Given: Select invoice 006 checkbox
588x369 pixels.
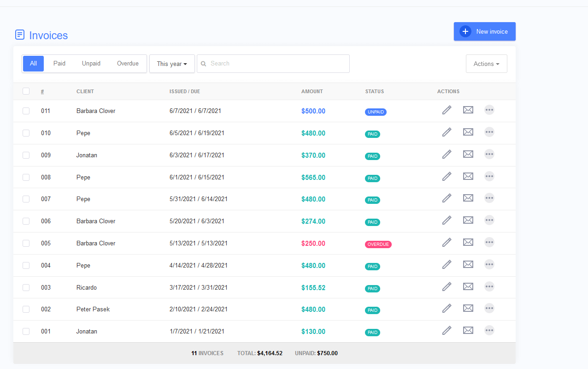Looking at the screenshot, I should [26, 221].
